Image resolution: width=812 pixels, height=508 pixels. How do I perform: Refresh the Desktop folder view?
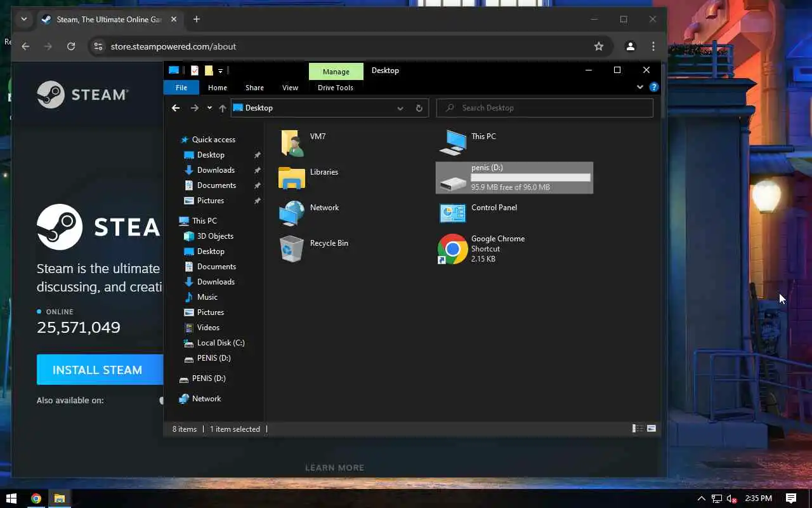[419, 108]
